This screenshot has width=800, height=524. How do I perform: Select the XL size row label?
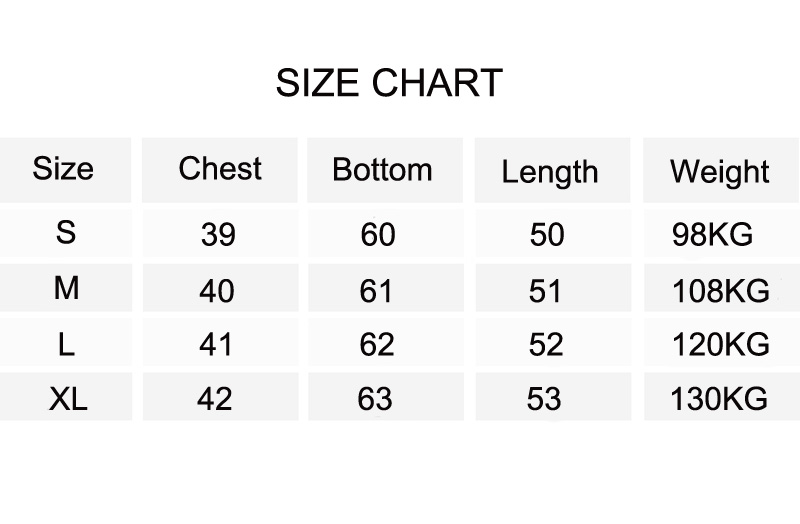click(x=68, y=398)
